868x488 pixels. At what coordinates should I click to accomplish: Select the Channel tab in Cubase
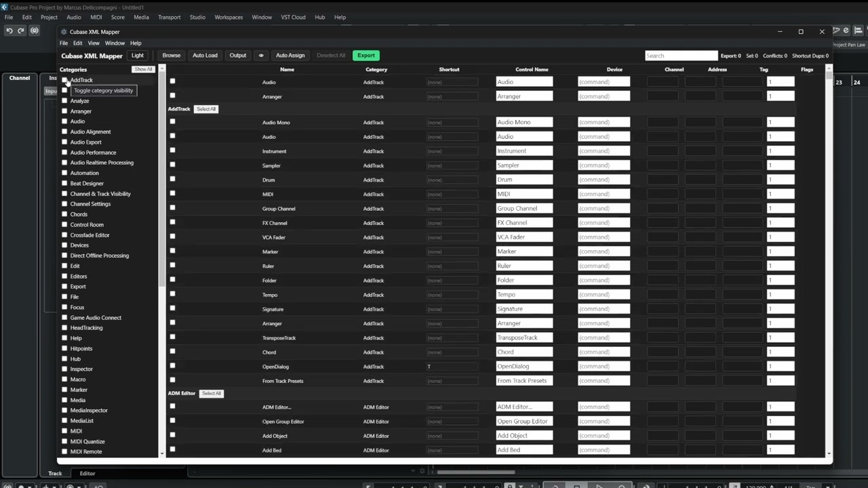coord(20,78)
